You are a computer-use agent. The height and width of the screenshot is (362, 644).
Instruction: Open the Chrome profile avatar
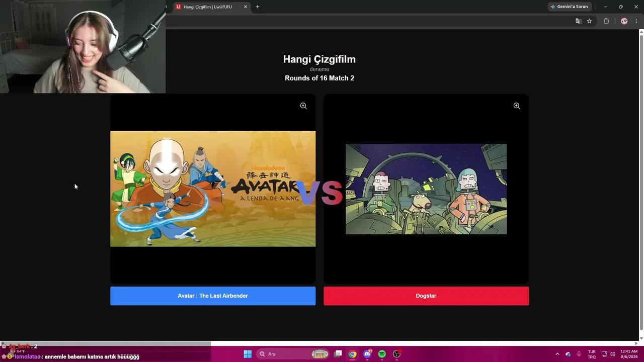click(x=624, y=21)
